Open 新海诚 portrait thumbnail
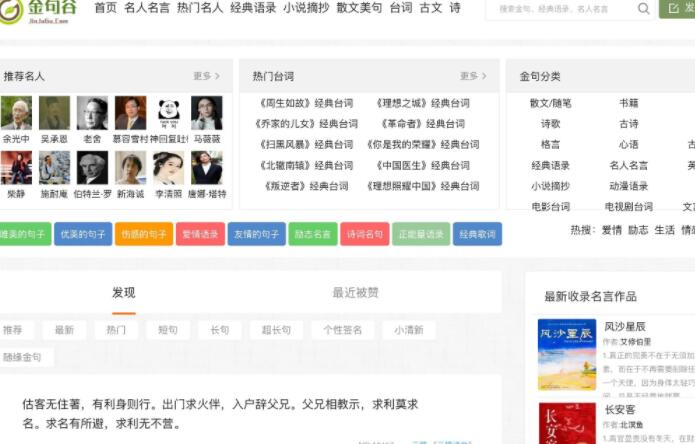This screenshot has width=695, height=444. [x=130, y=167]
